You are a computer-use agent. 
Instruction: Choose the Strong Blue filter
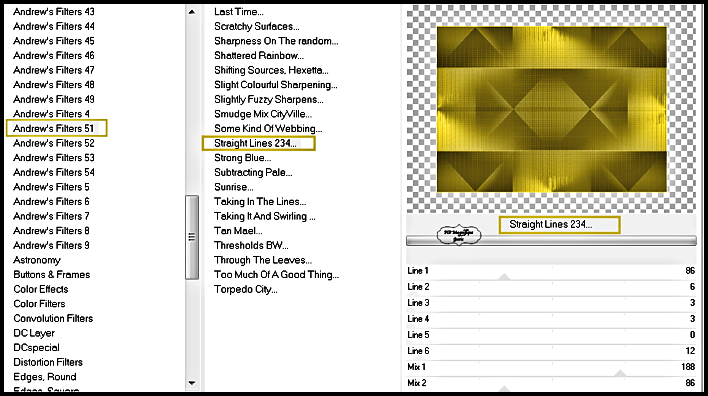(242, 158)
